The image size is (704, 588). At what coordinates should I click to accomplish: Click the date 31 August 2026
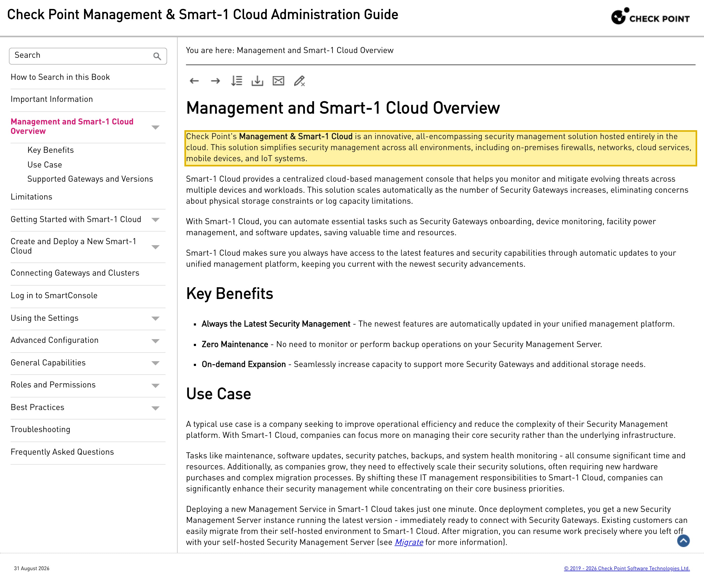(x=32, y=569)
